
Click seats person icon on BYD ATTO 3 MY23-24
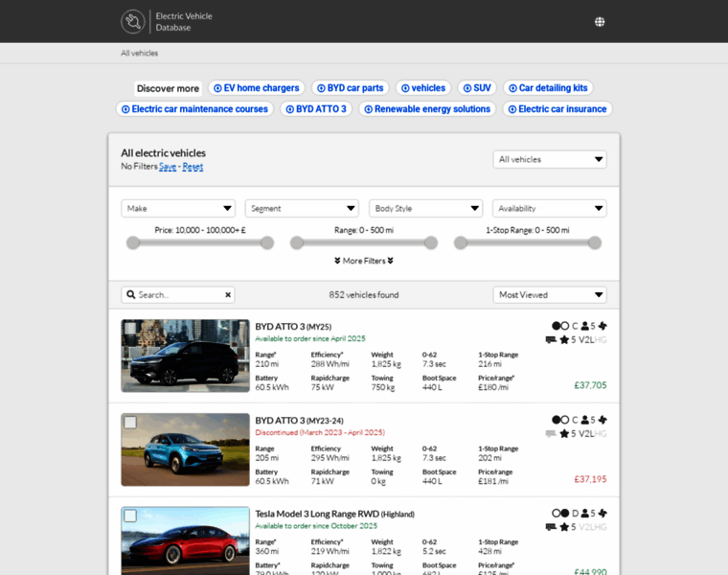(585, 420)
